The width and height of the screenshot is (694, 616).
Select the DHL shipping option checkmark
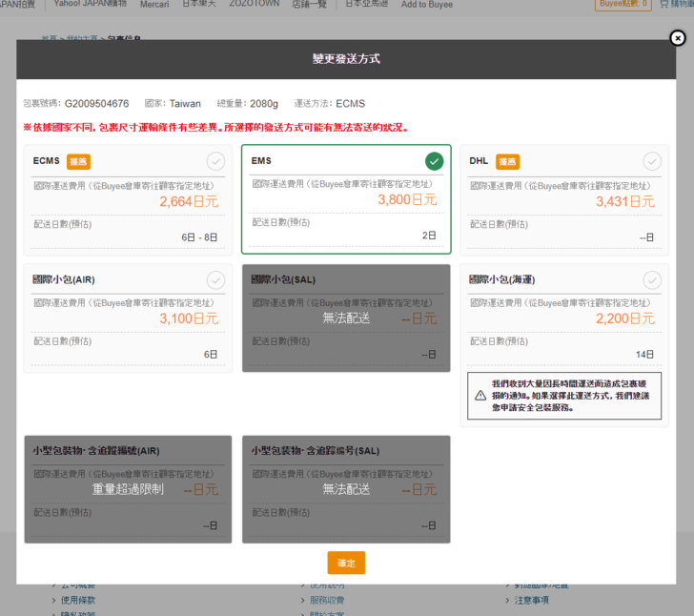click(652, 161)
